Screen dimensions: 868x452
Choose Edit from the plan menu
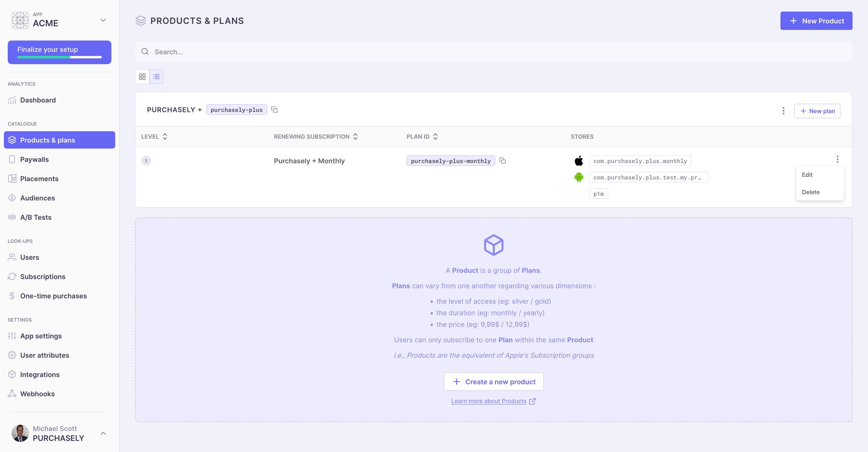[807, 175]
